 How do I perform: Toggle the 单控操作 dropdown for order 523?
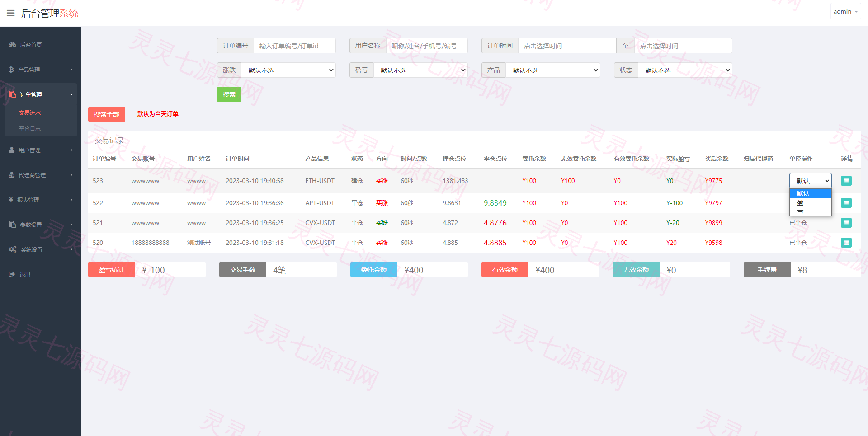[x=810, y=181]
